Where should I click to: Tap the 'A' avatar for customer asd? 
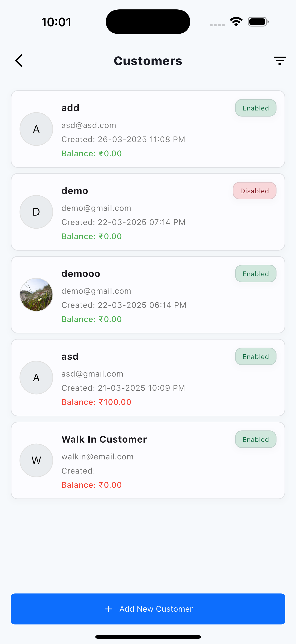[36, 377]
